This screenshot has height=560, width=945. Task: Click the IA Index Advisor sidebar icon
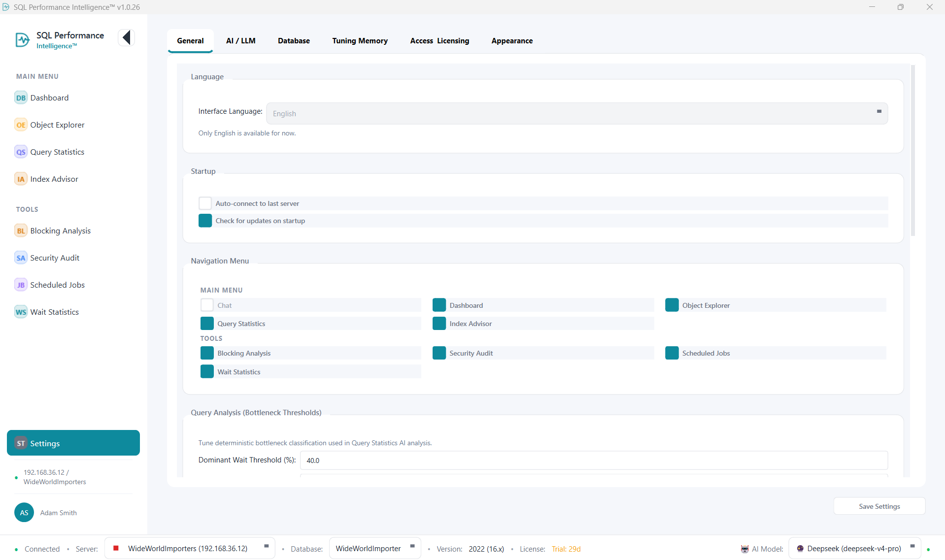click(x=21, y=179)
